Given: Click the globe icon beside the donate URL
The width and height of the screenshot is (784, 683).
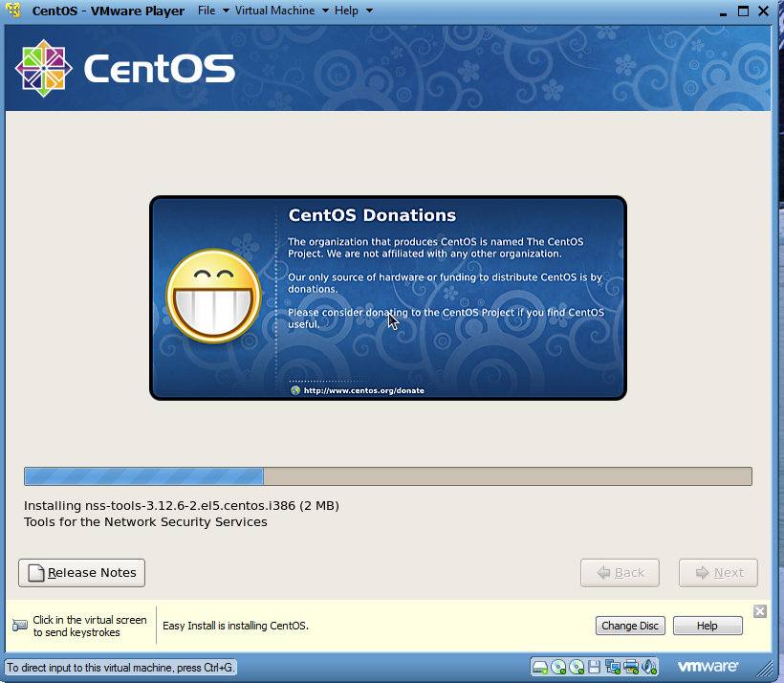Looking at the screenshot, I should (x=295, y=390).
